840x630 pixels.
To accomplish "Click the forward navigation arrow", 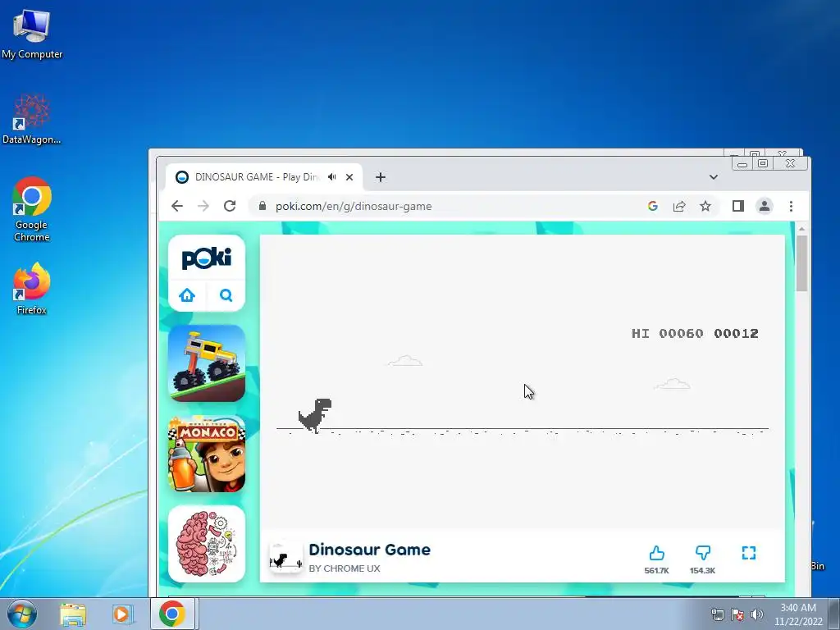I will click(203, 206).
